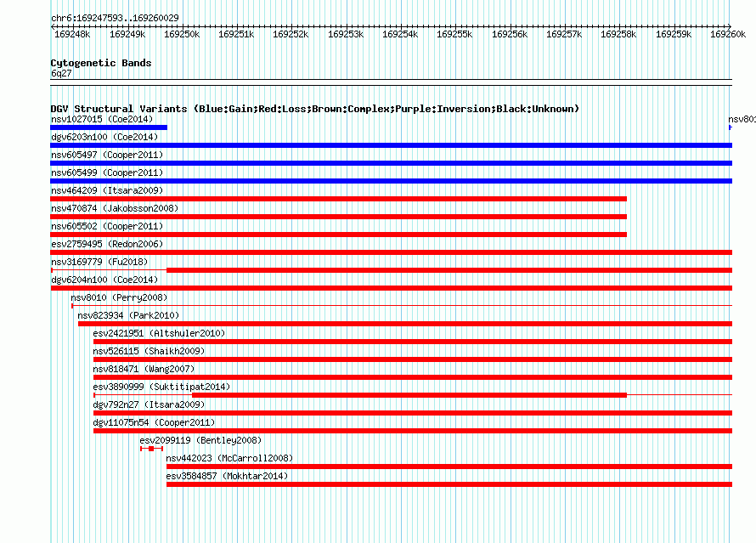
Task: Click the 169255k ruler tick label
Action: click(x=454, y=34)
